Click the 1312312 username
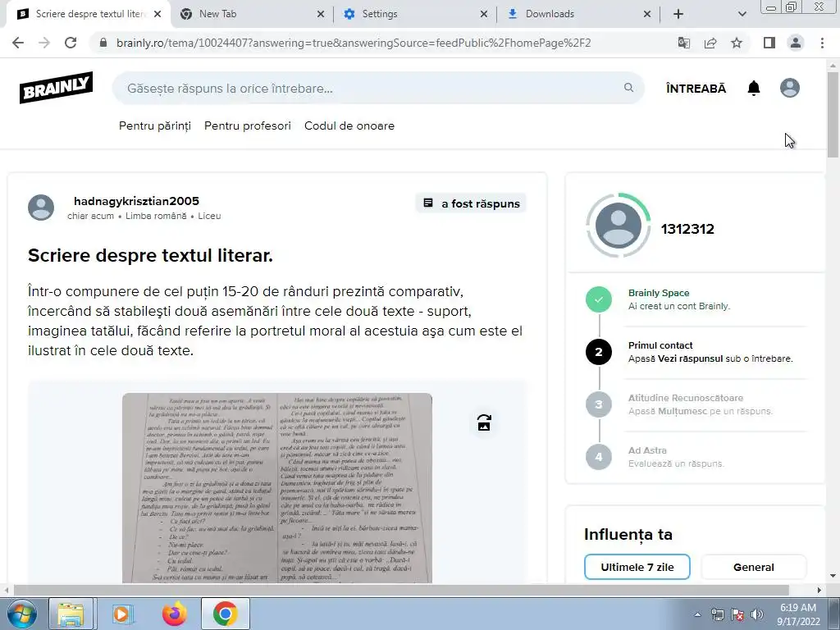Viewport: 840px width, 630px height. (687, 229)
